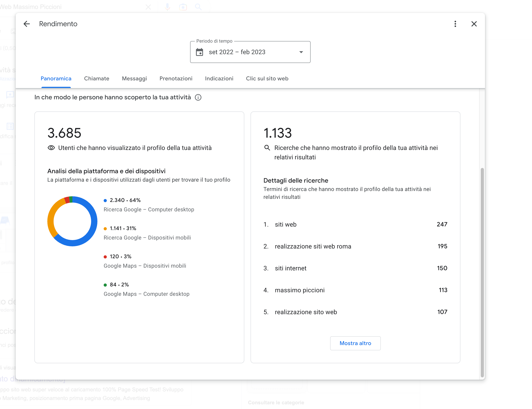The height and width of the screenshot is (409, 532).
Task: Click the count 247 for siti web
Action: click(x=442, y=224)
